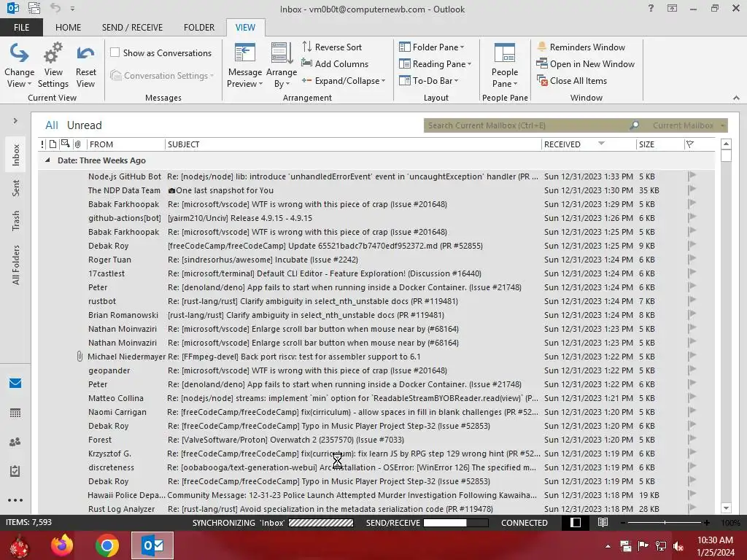Switch to the FILE tab
The width and height of the screenshot is (747, 560).
(21, 28)
